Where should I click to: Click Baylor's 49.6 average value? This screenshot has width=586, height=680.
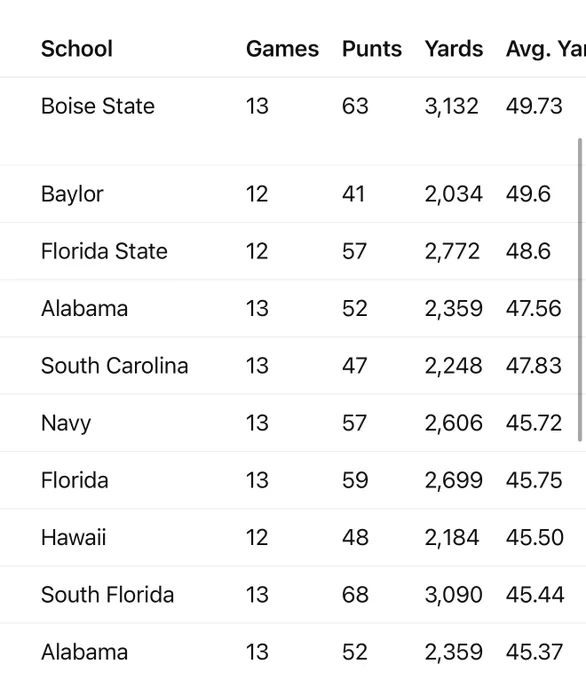528,194
